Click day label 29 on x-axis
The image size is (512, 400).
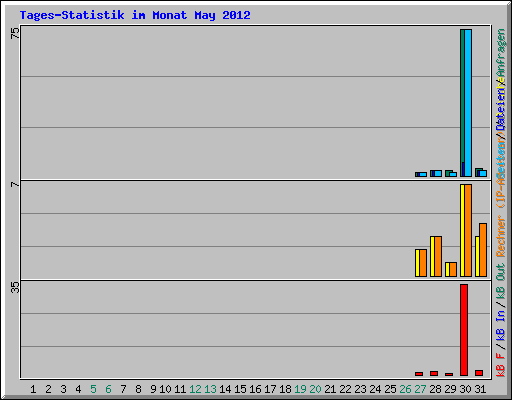click(x=450, y=389)
